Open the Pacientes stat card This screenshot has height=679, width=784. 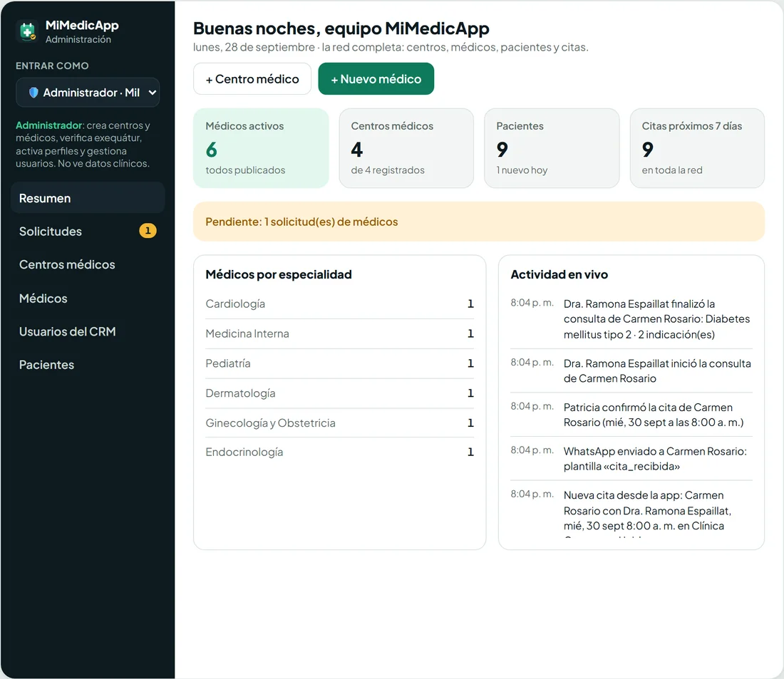[552, 148]
